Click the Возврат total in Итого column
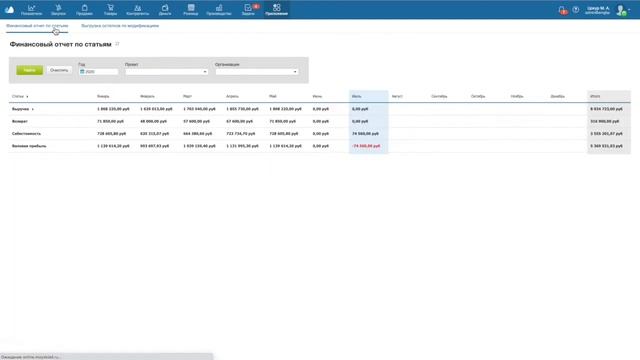Viewport: 640px width, 360px height. coord(604,121)
